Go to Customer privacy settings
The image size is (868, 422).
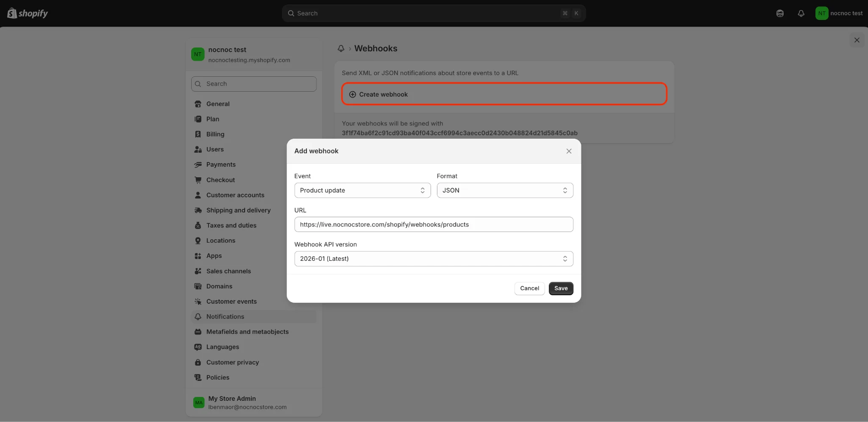point(254,362)
